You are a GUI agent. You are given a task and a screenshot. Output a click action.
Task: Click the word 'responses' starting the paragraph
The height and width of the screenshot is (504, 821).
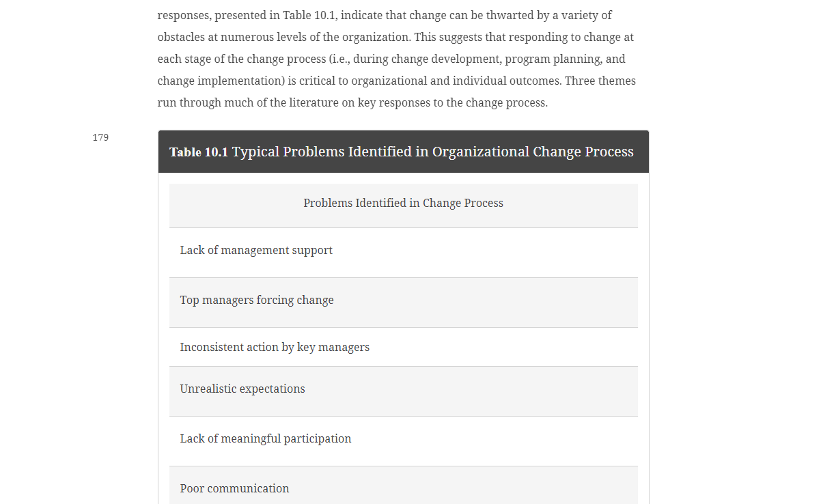pyautogui.click(x=183, y=15)
